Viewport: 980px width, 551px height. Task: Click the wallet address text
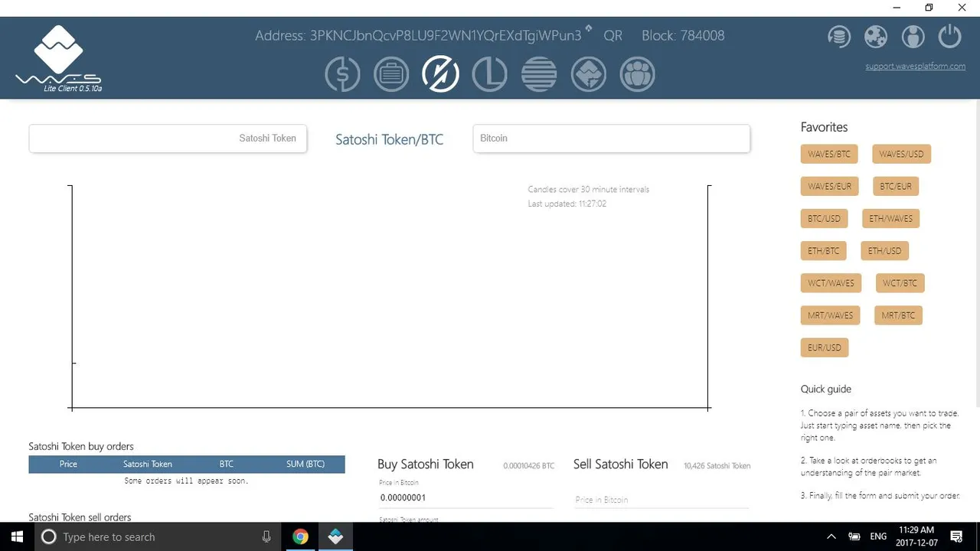coord(418,36)
